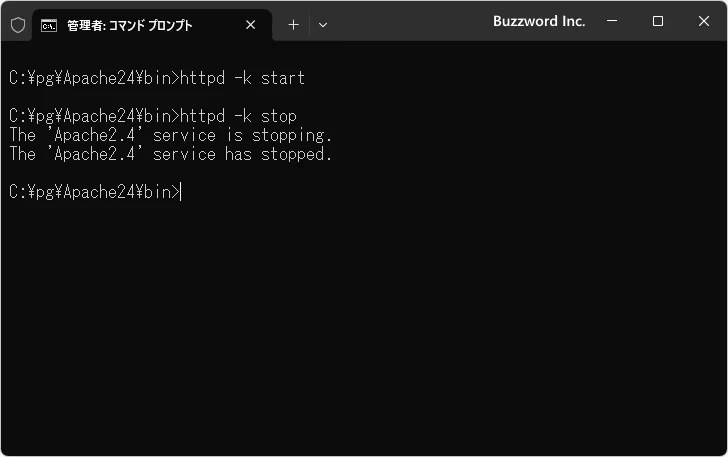Minimize the terminal window

point(612,21)
